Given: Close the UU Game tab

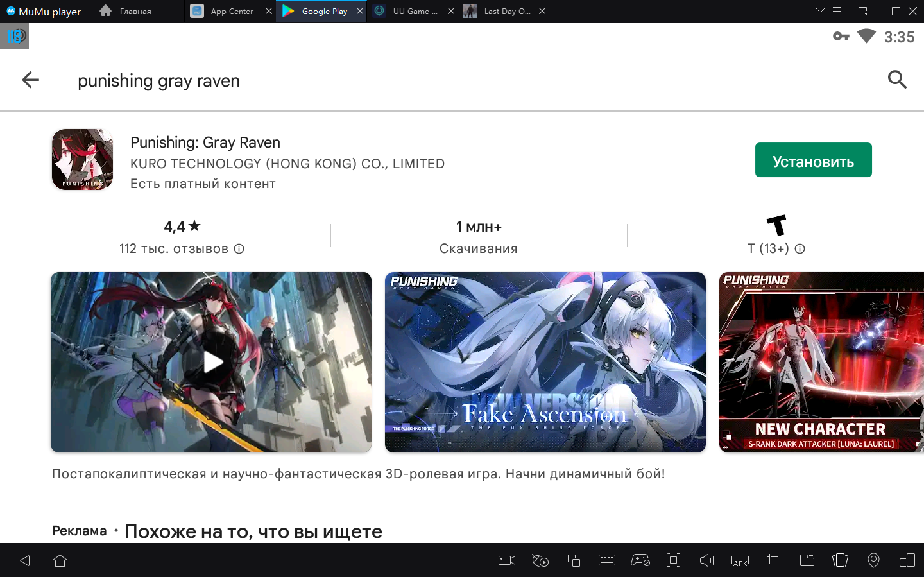Looking at the screenshot, I should pyautogui.click(x=451, y=12).
